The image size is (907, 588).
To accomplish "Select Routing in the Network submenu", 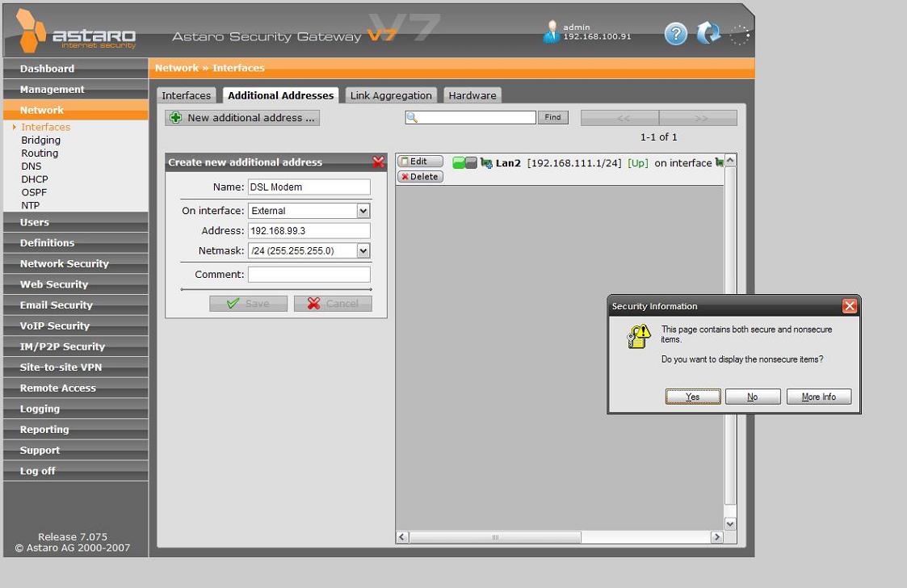I will pos(40,153).
